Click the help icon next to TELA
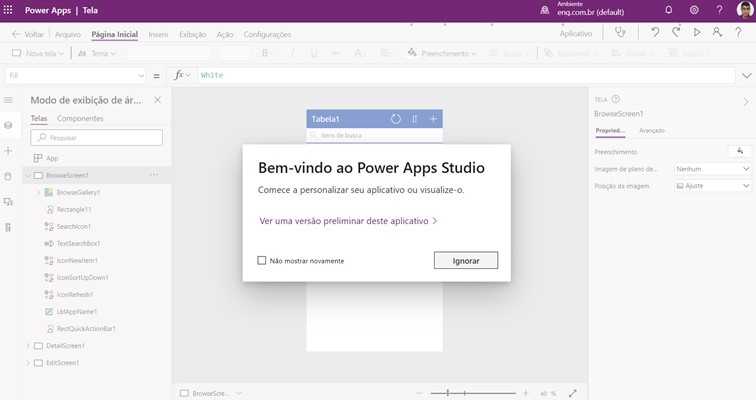This screenshot has width=756, height=400. 616,99
